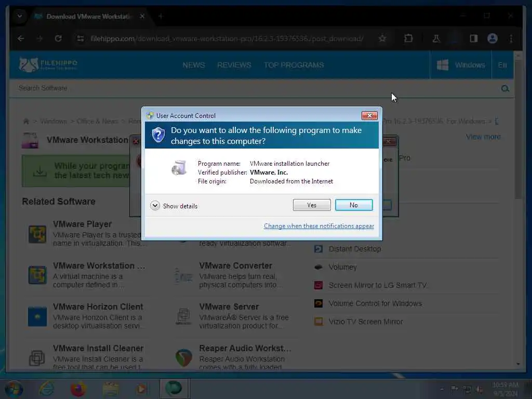The width and height of the screenshot is (532, 399).
Task: Open the tab search dropdown arrow
Action: click(20, 16)
